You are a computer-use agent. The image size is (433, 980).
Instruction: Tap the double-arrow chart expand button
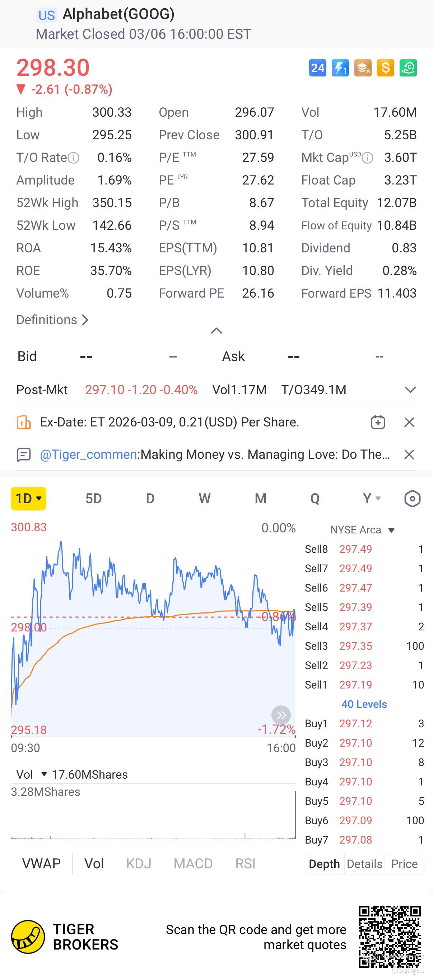pyautogui.click(x=281, y=715)
